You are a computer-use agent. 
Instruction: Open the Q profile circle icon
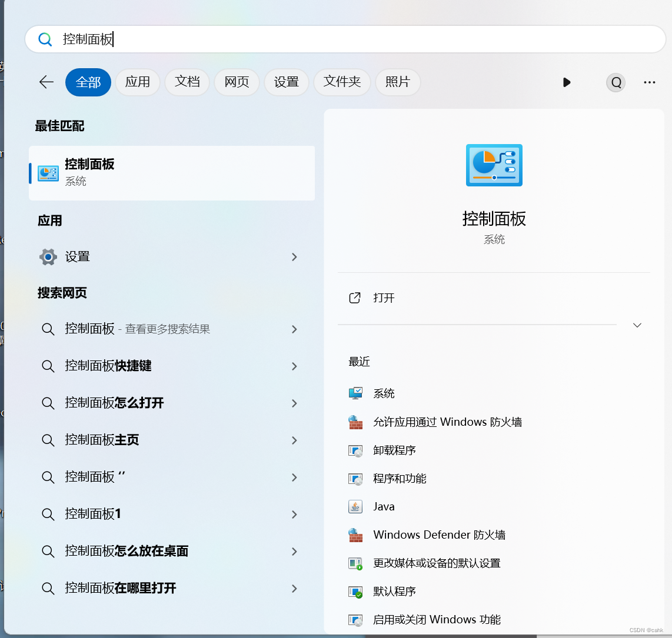pyautogui.click(x=616, y=82)
